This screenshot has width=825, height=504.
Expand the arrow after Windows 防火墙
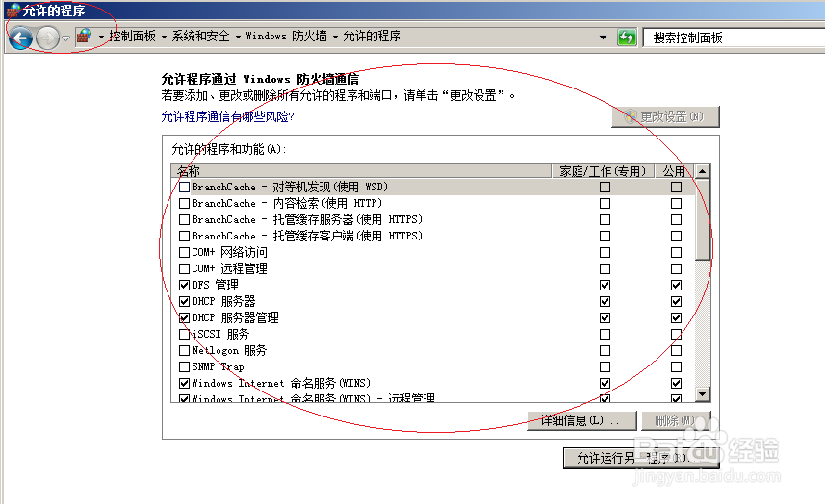pos(335,37)
